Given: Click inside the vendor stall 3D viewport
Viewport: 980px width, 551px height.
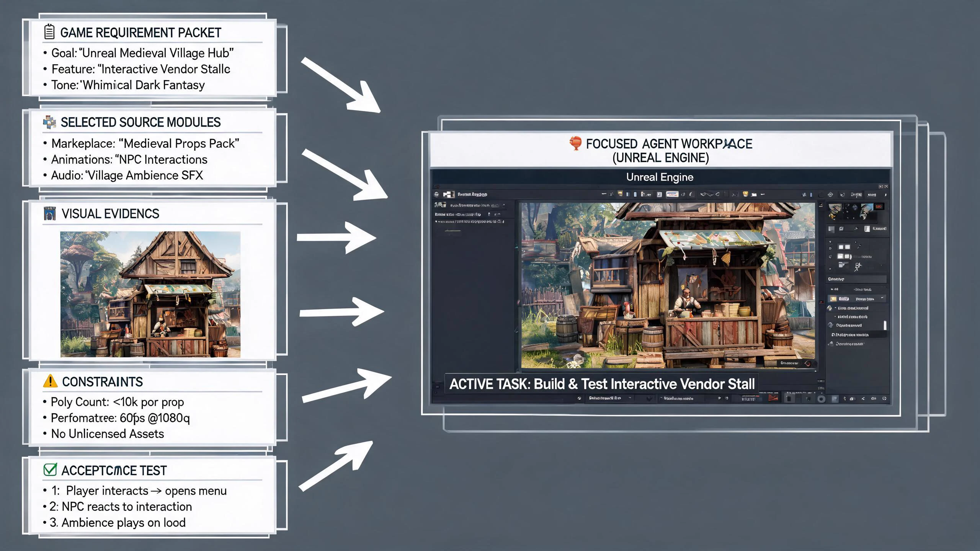Looking at the screenshot, I should pyautogui.click(x=668, y=285).
